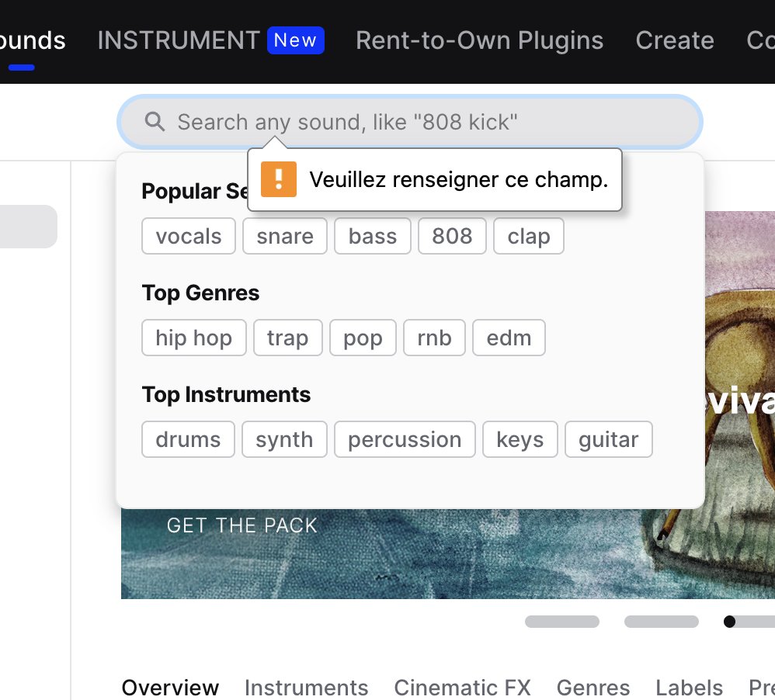
Task: Pick the synth instrument tag
Action: click(284, 439)
